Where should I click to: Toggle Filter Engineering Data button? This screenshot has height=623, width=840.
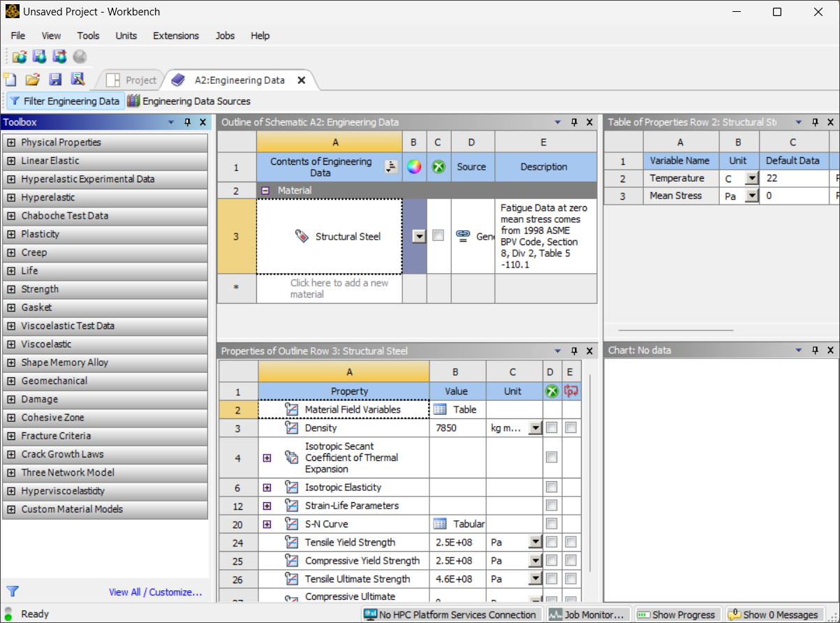pyautogui.click(x=64, y=101)
